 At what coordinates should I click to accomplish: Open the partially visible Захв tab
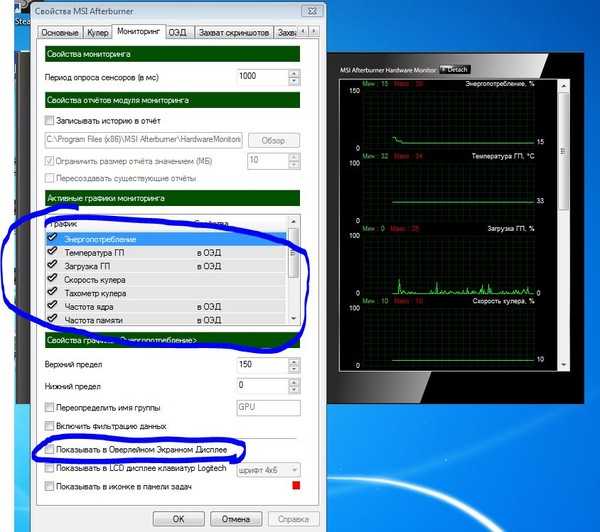coord(286,33)
